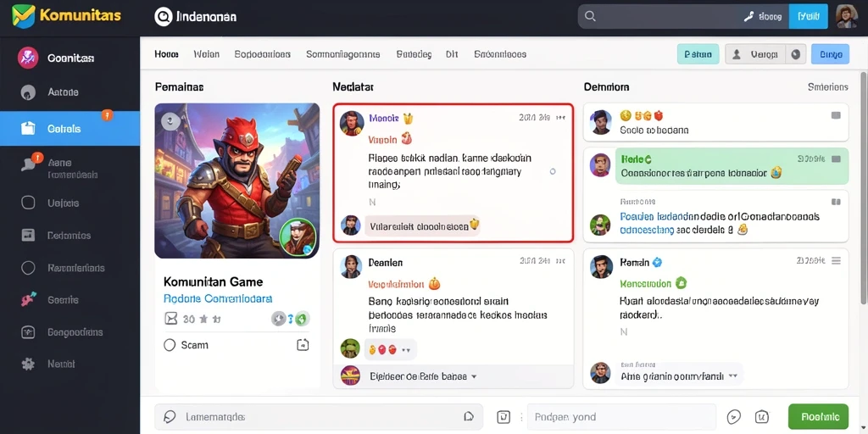Click the round send arrow icon in bottom bar
Screen dimensions: 868x434
tap(734, 417)
